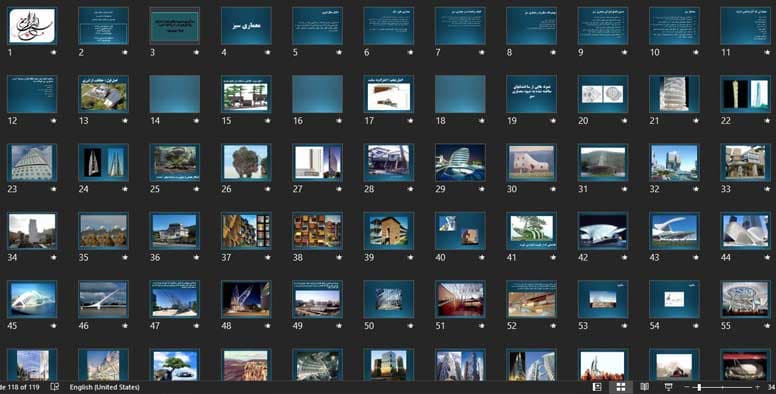Select slide 29 curved building thumbnail
This screenshot has height=394, width=776.
460,162
